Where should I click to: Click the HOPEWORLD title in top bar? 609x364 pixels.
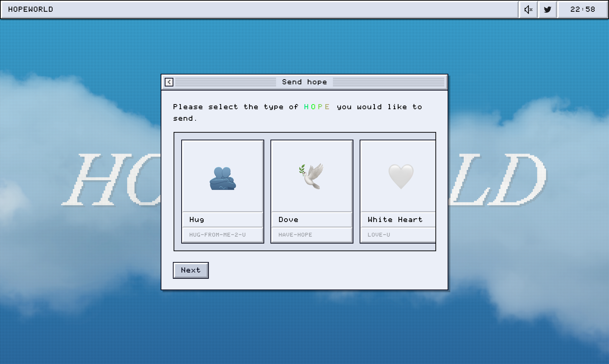click(31, 9)
